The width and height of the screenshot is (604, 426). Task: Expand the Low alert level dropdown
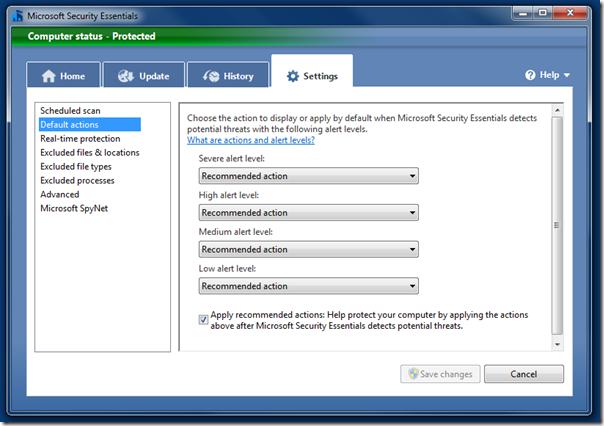[309, 286]
